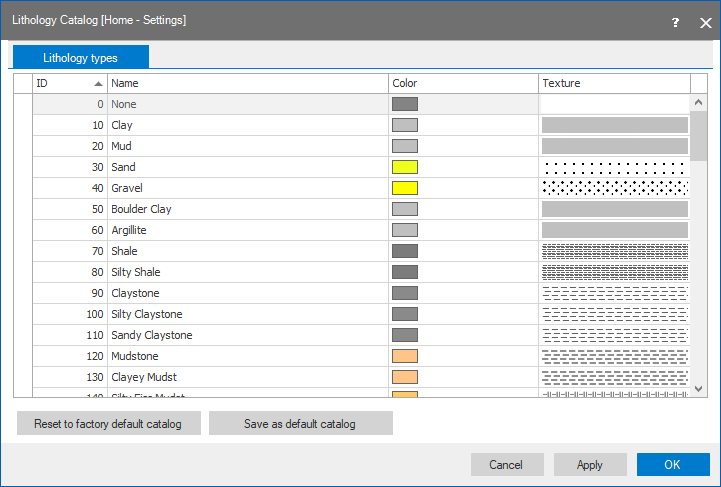Sort the table by ID column header

69,83
